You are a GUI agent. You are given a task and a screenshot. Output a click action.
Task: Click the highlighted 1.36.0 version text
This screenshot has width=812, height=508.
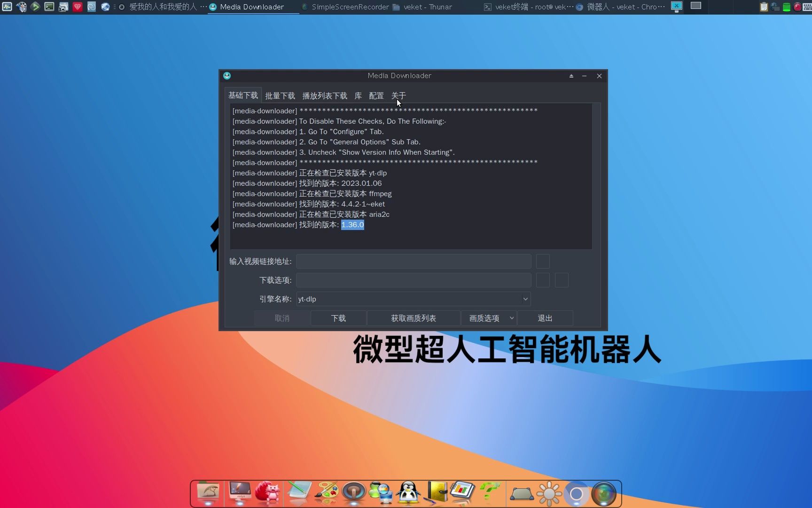tap(352, 225)
